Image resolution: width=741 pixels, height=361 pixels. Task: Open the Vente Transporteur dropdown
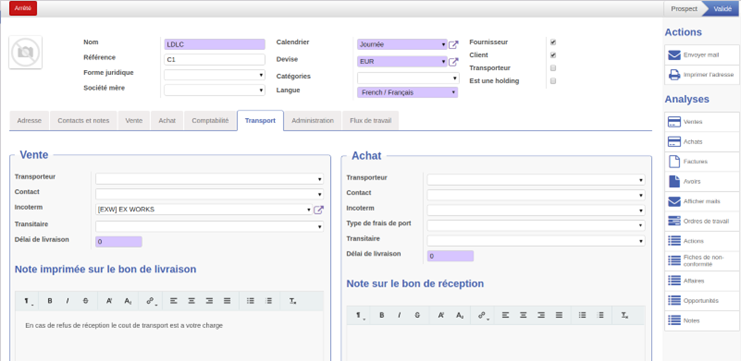(210, 179)
